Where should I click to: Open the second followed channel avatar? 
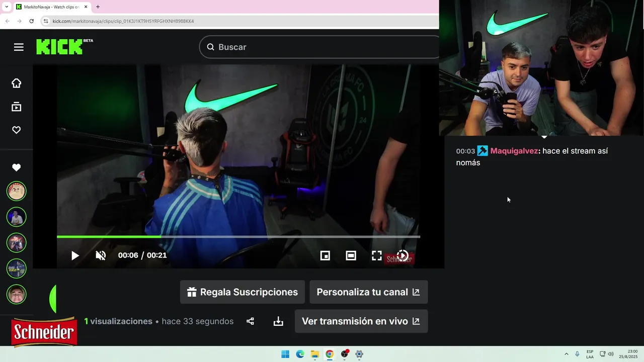[x=16, y=217]
